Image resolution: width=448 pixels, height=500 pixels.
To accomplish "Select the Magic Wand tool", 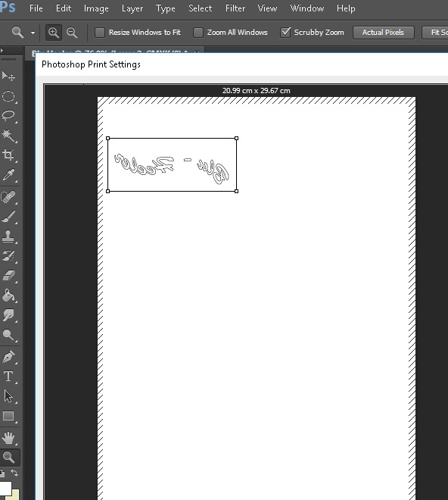I will [x=8, y=136].
